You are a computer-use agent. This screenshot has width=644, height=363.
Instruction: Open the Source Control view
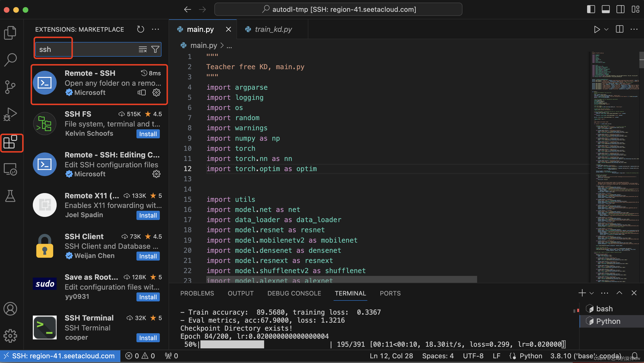(x=10, y=87)
